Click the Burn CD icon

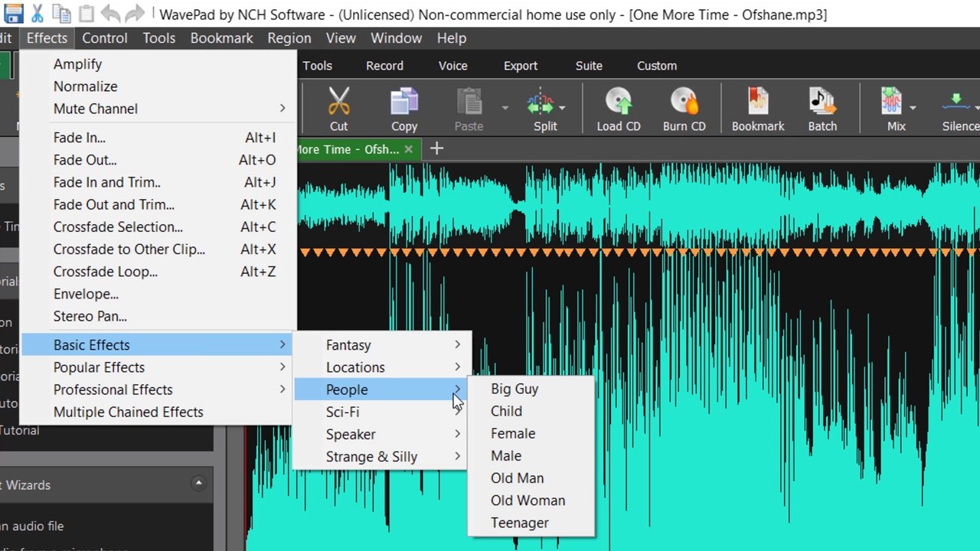click(684, 102)
